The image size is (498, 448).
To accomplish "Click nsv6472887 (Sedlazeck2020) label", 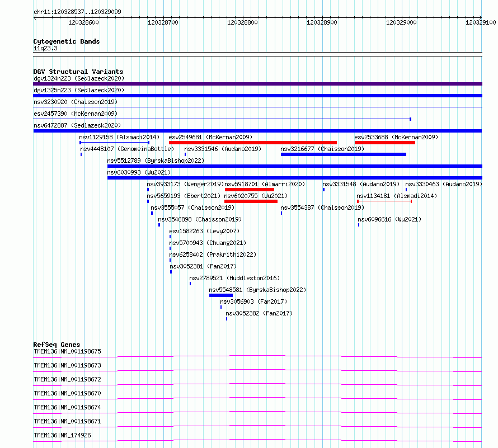I will (77, 125).
